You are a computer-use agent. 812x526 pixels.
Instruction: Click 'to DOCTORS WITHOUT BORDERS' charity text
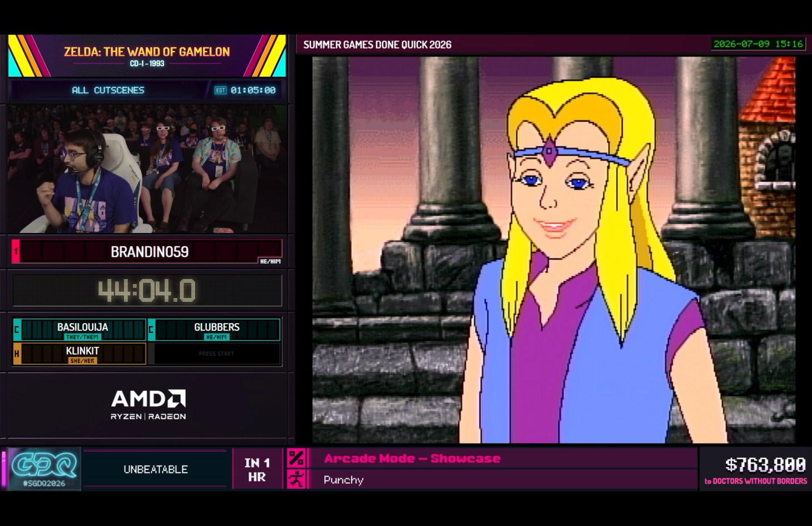point(756,481)
